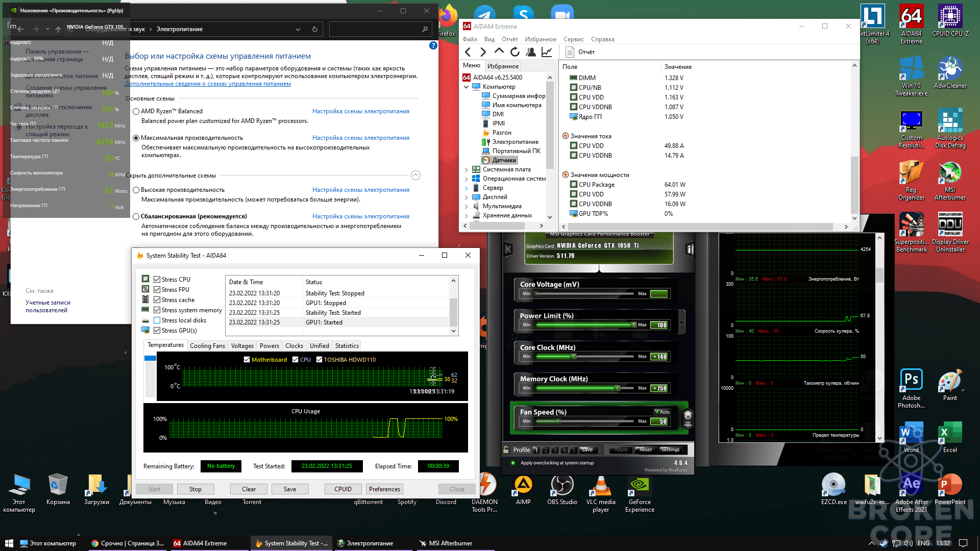Toggle Stress CPU checkbox
The width and height of the screenshot is (980, 551).
point(157,280)
